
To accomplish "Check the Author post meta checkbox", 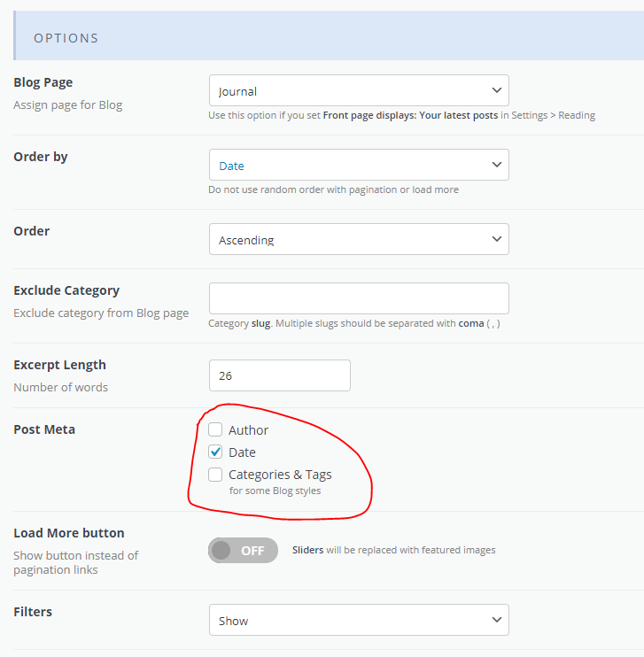I will [x=215, y=429].
